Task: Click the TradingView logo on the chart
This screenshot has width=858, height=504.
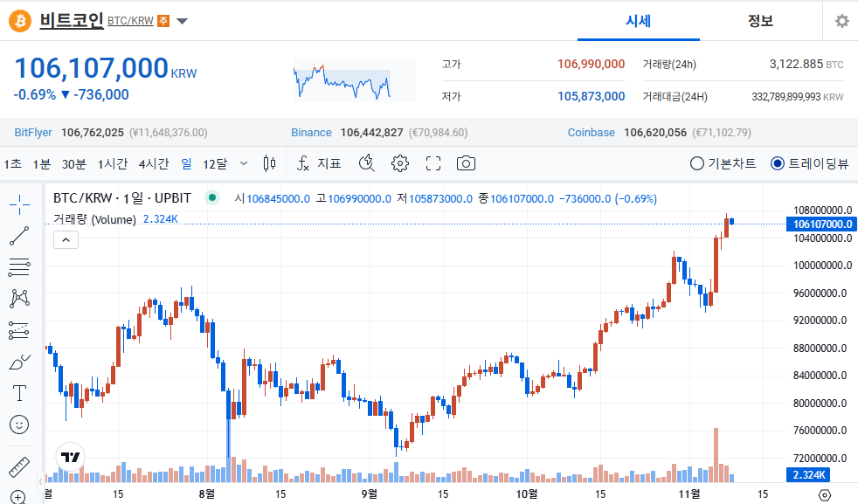Action: click(x=70, y=457)
